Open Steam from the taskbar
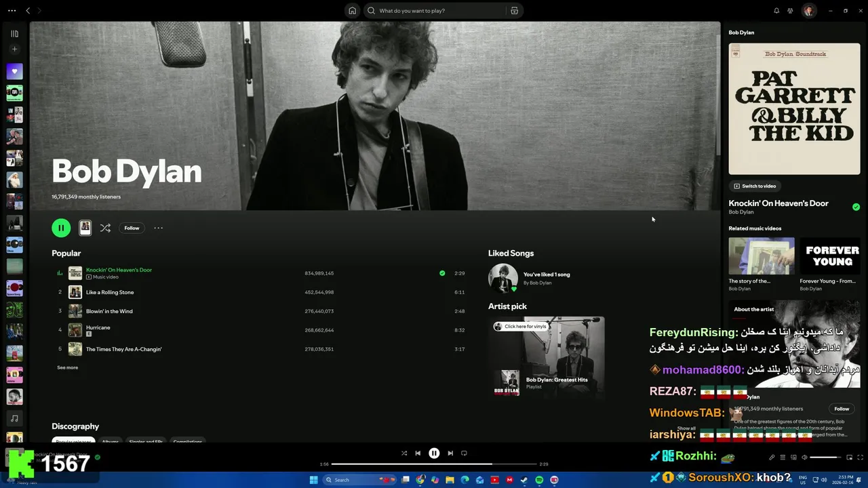 pyautogui.click(x=524, y=480)
